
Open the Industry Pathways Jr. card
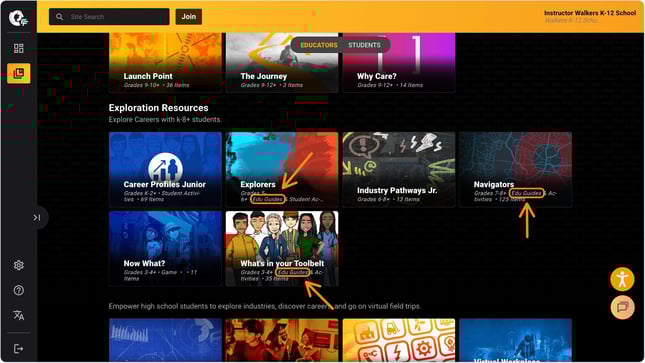(399, 169)
